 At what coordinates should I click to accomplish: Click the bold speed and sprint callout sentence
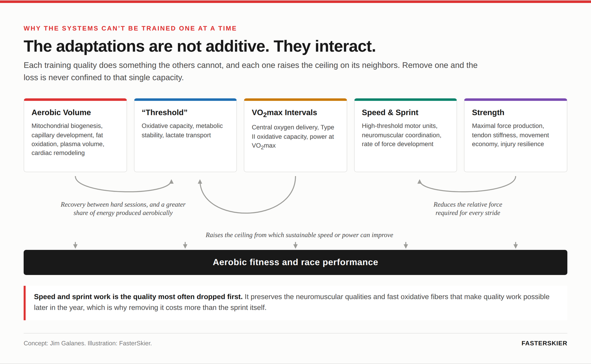(138, 297)
